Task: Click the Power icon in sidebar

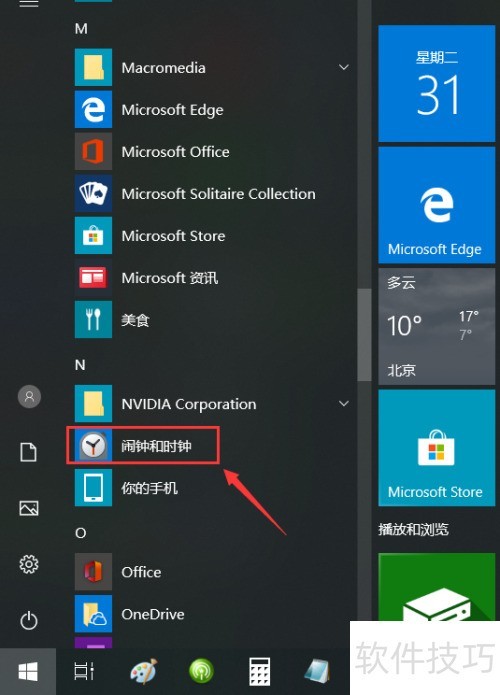Action: [x=29, y=620]
